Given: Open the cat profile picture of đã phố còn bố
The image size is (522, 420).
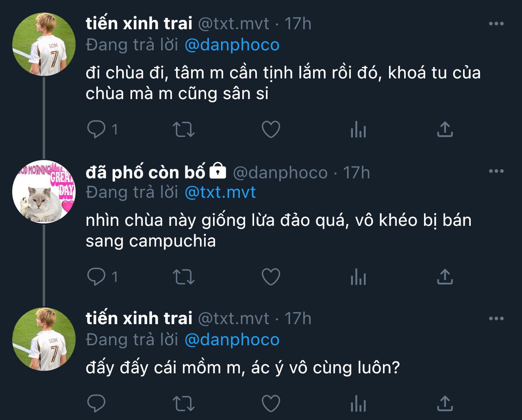Looking at the screenshot, I should (x=44, y=192).
